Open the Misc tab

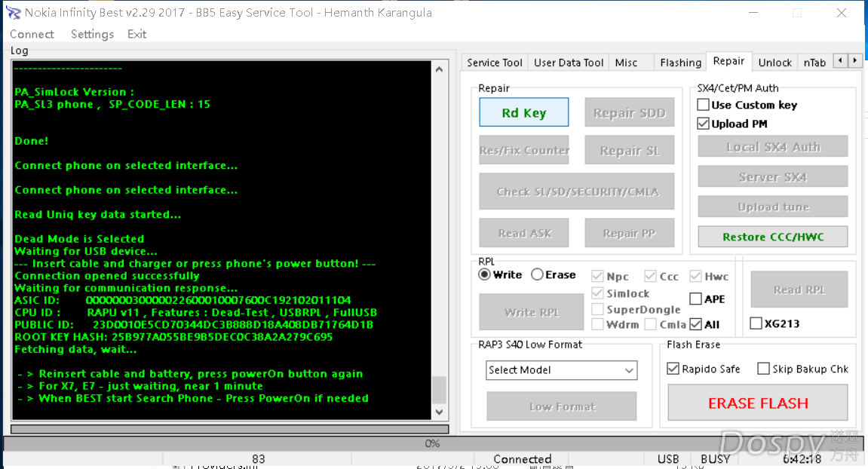coord(626,63)
